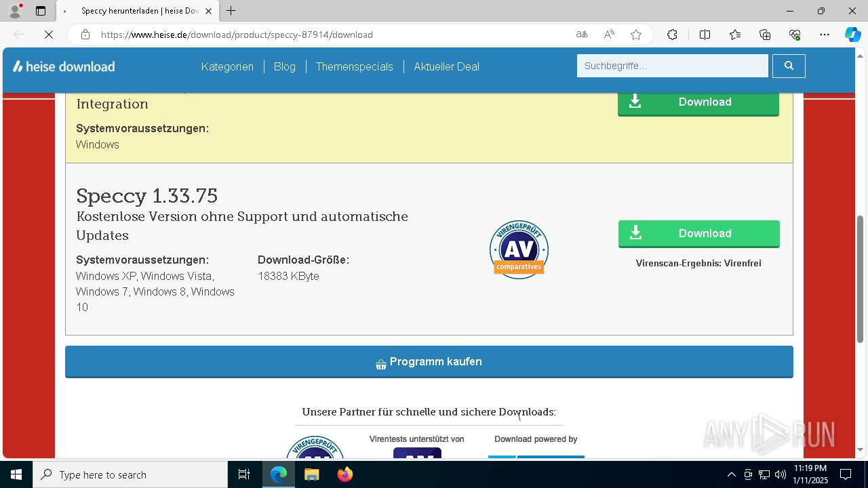Launch Firefox from taskbar
This screenshot has width=868, height=488.
tap(344, 474)
